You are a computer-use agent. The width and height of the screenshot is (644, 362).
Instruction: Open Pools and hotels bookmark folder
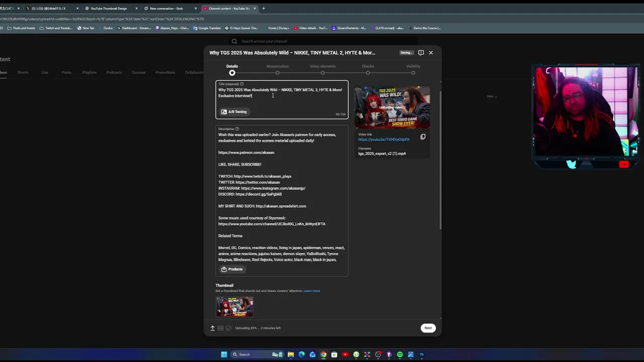(x=21, y=28)
